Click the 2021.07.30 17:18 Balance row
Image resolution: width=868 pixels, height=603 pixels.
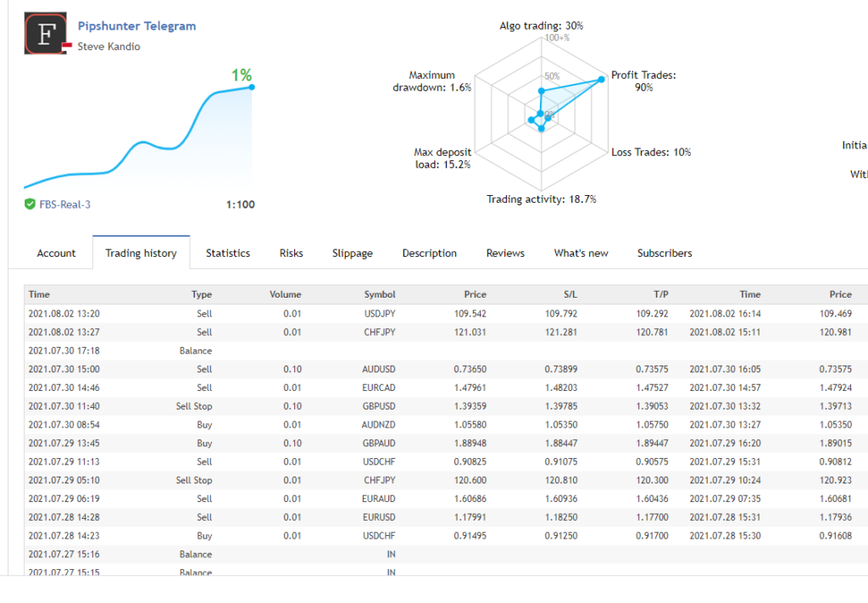click(446, 351)
